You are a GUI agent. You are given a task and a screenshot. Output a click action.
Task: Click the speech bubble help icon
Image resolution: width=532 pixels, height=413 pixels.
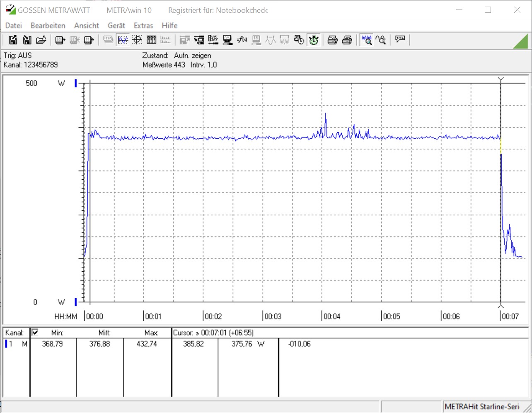[x=400, y=39]
